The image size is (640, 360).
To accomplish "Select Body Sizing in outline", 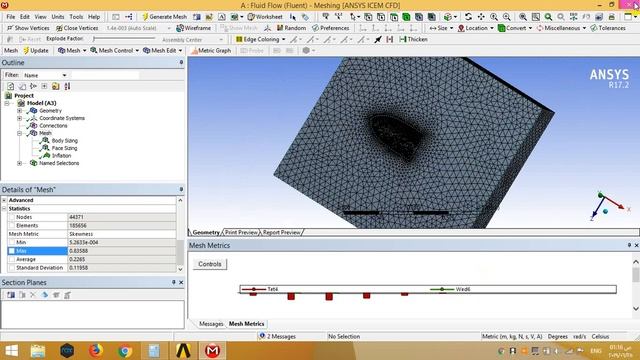I will pyautogui.click(x=64, y=141).
